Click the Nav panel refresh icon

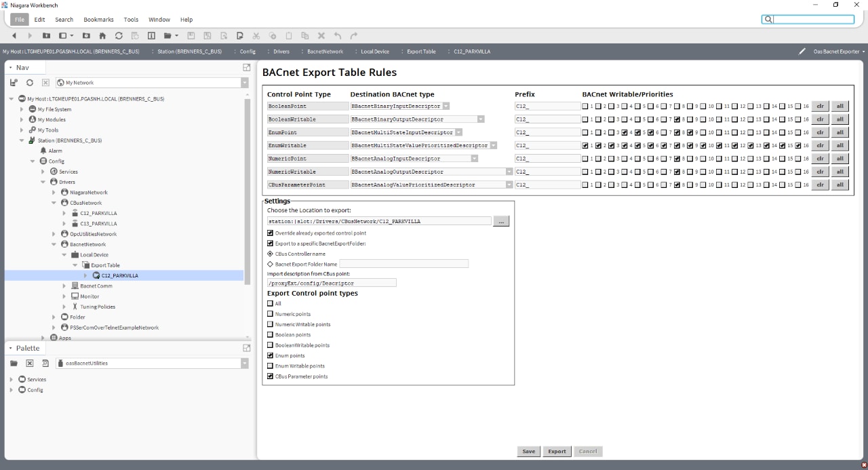tap(30, 83)
